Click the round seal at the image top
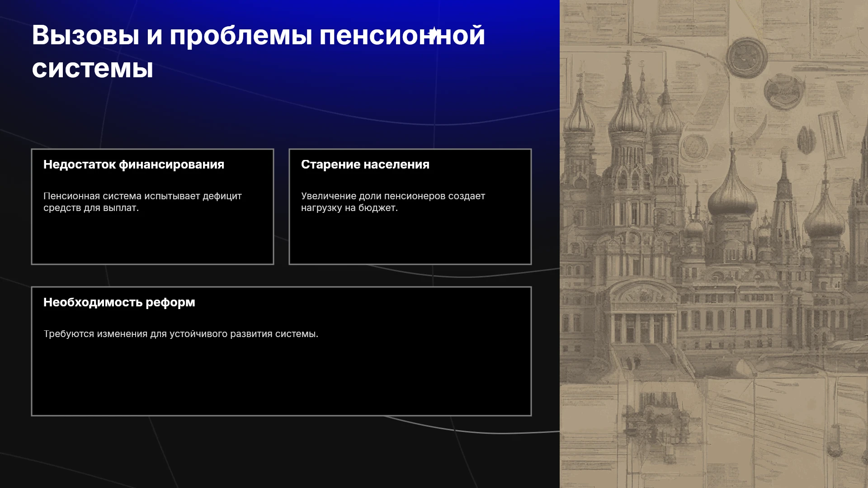This screenshot has height=488, width=868. coord(746,58)
